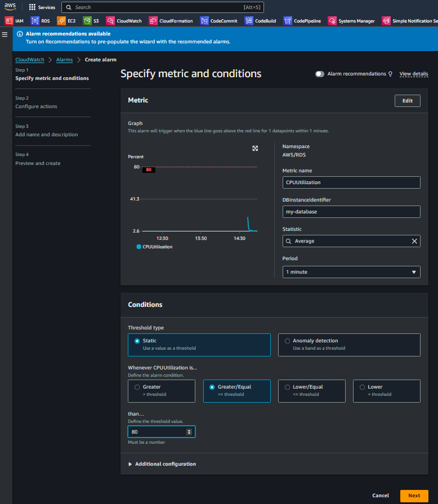Open the RDS shortcut icon

[x=35, y=21]
